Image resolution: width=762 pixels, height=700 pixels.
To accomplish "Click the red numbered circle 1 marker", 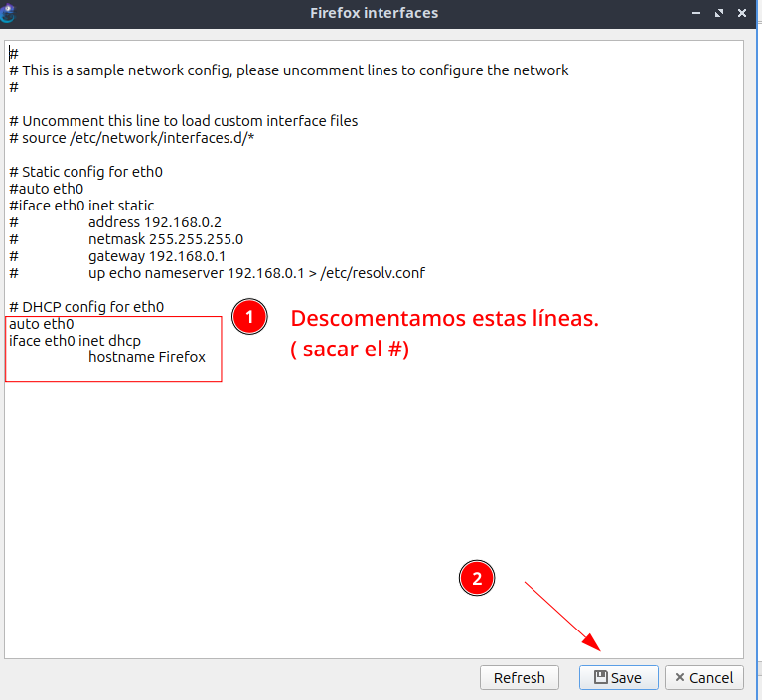I will click(x=249, y=318).
